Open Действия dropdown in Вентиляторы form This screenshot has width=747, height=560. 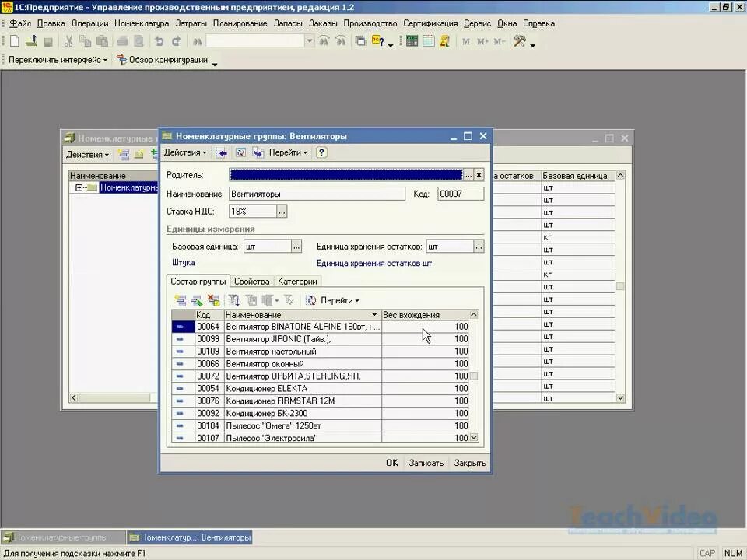[x=185, y=153]
